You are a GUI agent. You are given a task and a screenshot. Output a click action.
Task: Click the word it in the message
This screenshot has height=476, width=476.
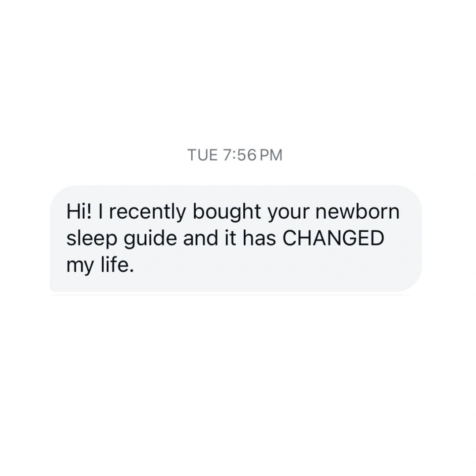point(231,238)
